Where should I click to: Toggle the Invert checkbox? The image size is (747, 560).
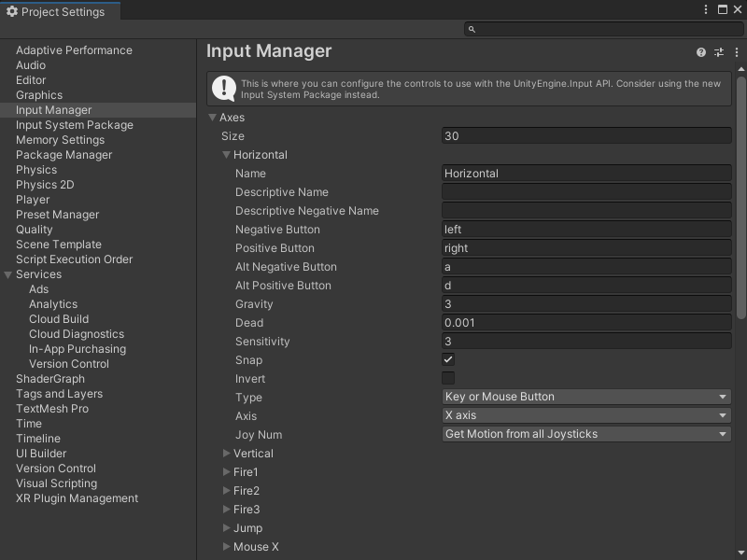(447, 378)
